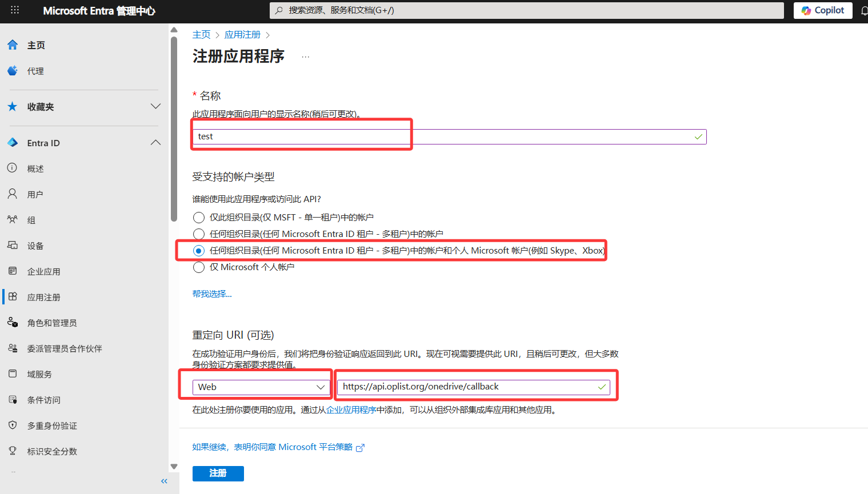Click the 多重身份验证 shield icon
The image size is (868, 494).
tap(13, 425)
